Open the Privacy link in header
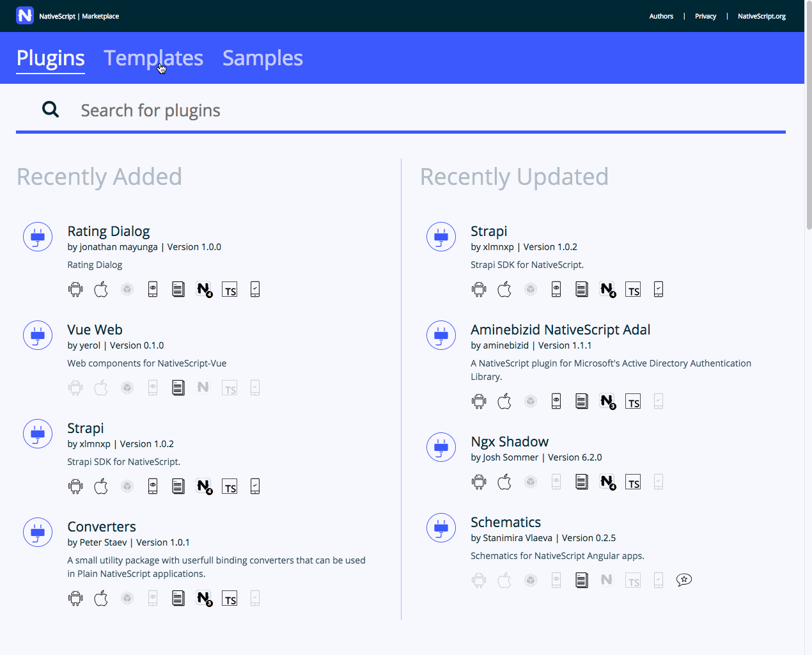812x655 pixels. (x=705, y=16)
